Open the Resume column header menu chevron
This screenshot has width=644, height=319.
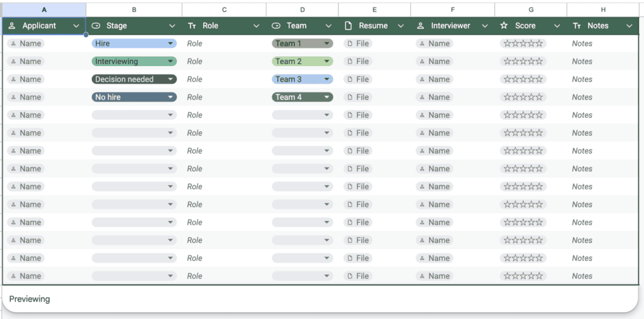pos(401,26)
